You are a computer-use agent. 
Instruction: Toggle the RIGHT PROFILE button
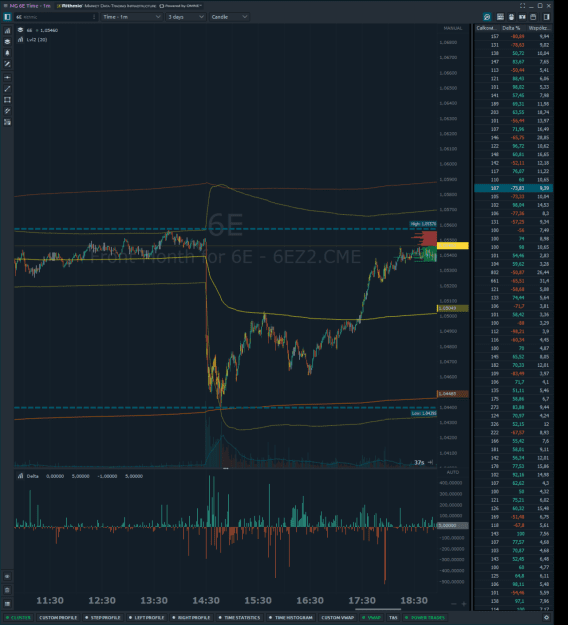click(191, 617)
